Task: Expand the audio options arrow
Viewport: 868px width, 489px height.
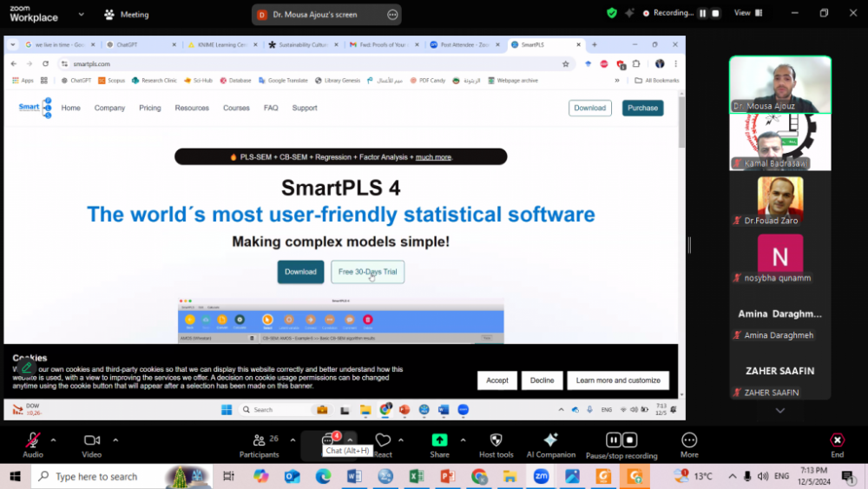Action: (53, 440)
